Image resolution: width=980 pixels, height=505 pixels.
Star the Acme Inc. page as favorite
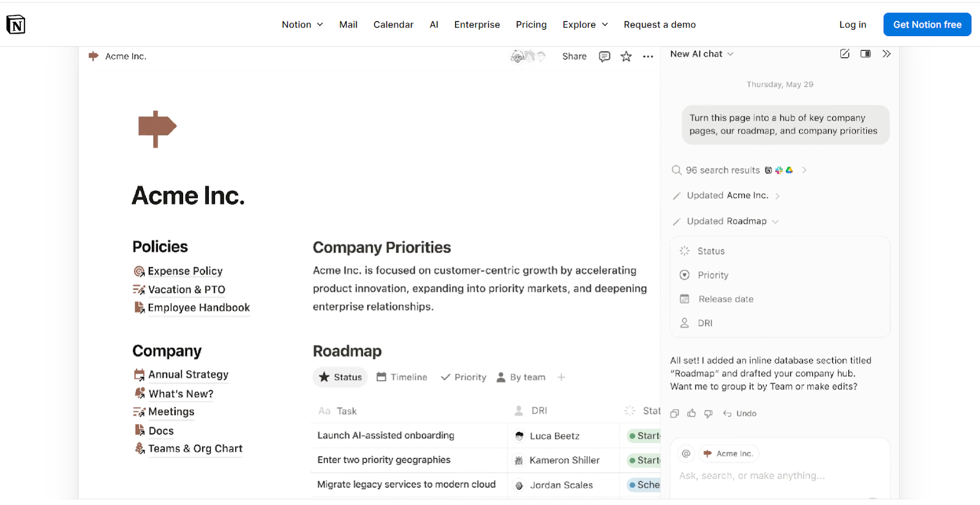click(x=626, y=56)
